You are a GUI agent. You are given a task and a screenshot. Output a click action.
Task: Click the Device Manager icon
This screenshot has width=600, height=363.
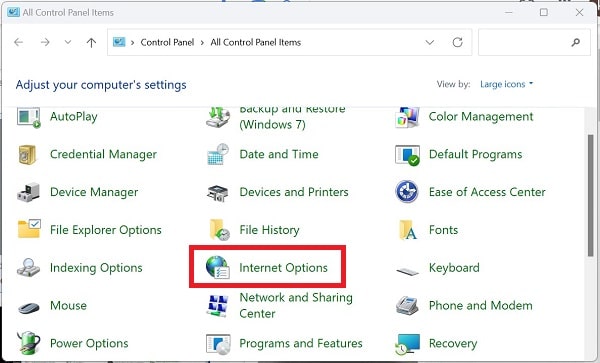[x=28, y=192]
